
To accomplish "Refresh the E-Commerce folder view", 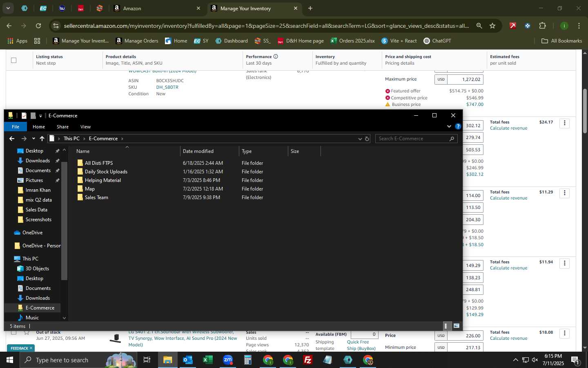I will point(367,139).
